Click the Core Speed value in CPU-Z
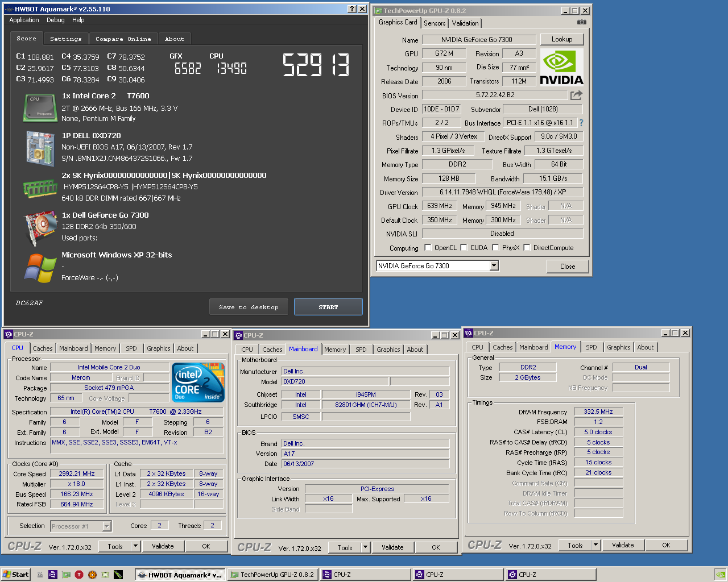This screenshot has height=582, width=728. click(x=77, y=473)
